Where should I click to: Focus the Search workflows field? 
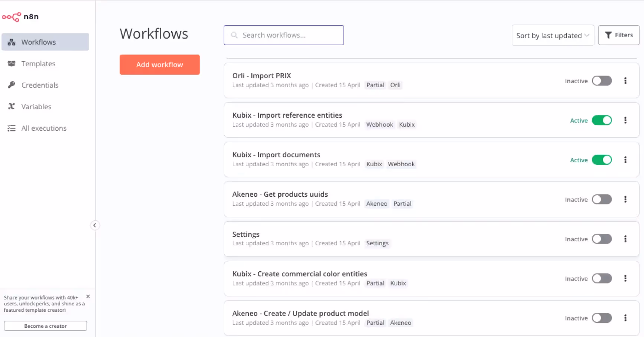click(x=284, y=35)
